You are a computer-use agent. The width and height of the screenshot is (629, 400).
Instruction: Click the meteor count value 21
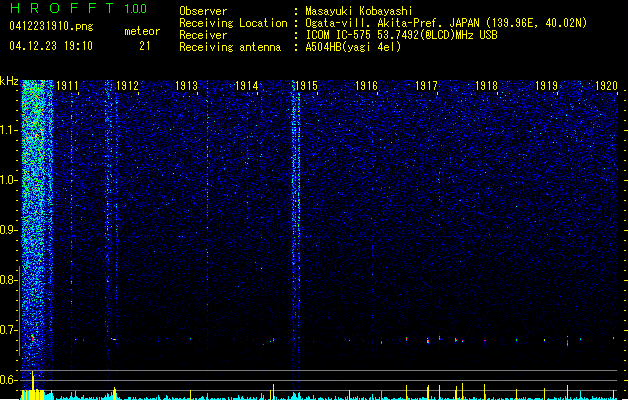point(145,46)
